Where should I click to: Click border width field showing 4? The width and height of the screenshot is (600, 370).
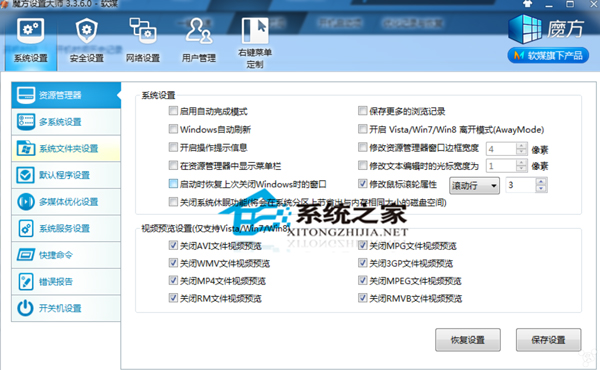[501, 149]
